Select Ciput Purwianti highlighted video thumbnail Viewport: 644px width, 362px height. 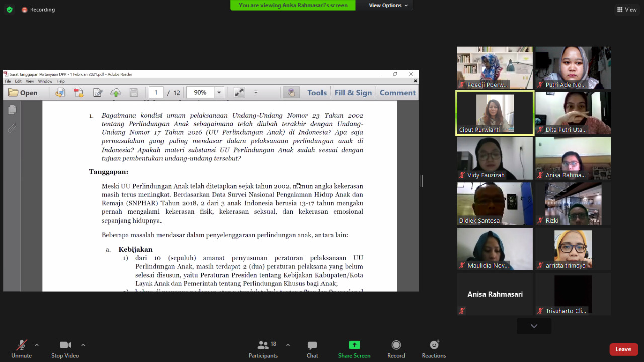(x=495, y=113)
